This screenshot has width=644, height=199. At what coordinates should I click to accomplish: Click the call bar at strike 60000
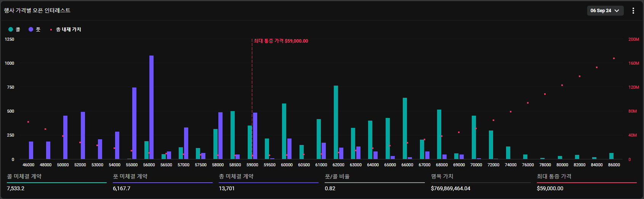284,131
